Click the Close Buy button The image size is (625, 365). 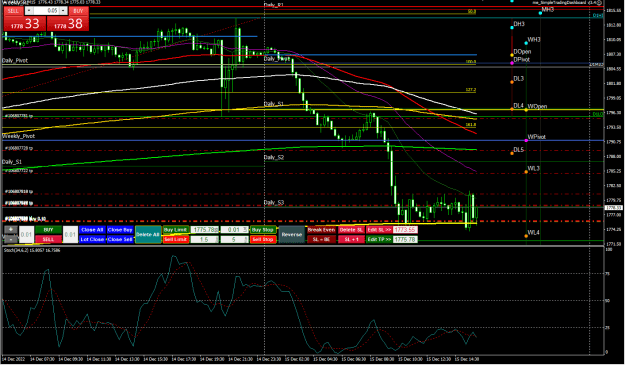click(x=120, y=230)
